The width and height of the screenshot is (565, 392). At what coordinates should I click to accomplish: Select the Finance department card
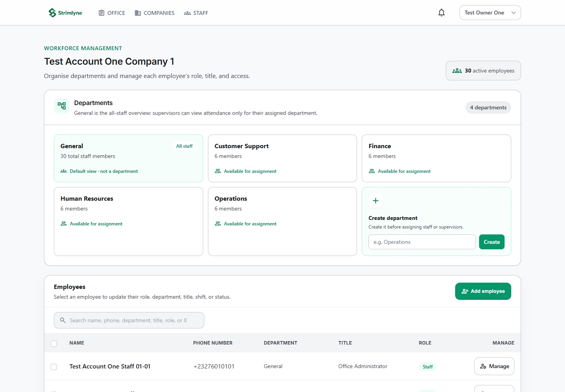pyautogui.click(x=436, y=158)
